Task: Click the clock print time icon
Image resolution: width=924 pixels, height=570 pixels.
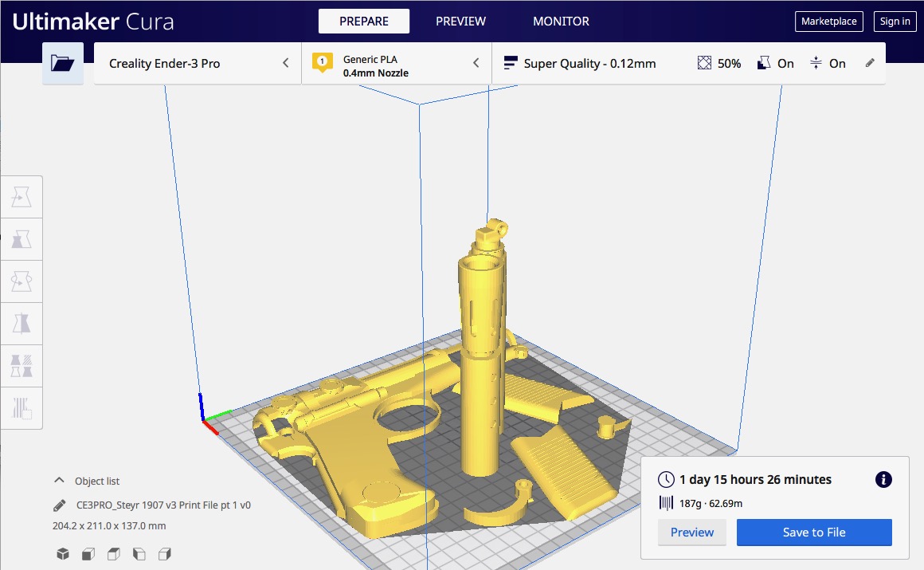Action: coord(666,479)
